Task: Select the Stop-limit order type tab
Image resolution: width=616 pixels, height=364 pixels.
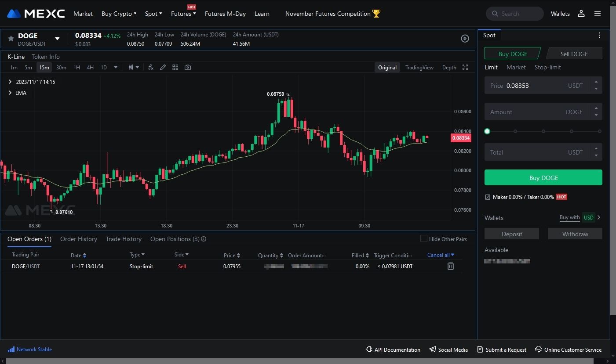Action: click(x=547, y=67)
